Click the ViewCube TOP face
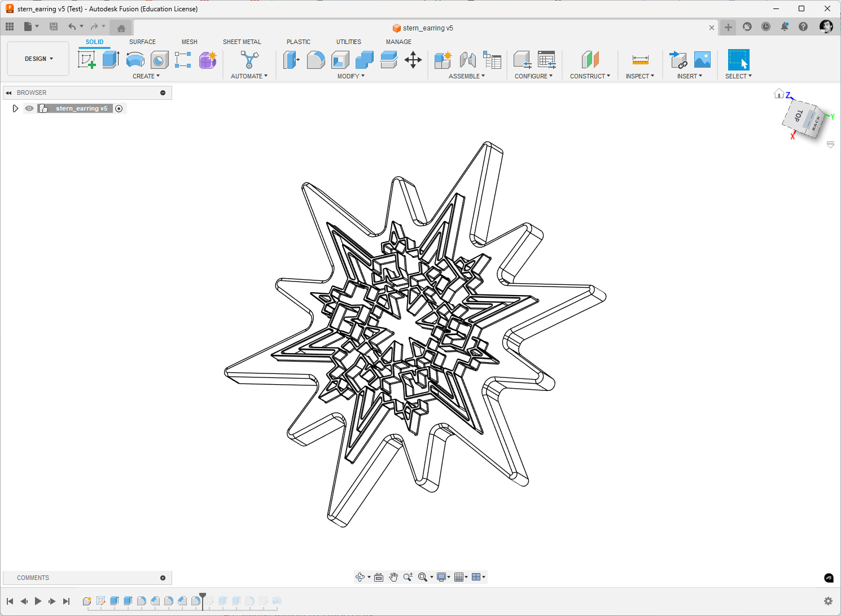 (x=798, y=116)
